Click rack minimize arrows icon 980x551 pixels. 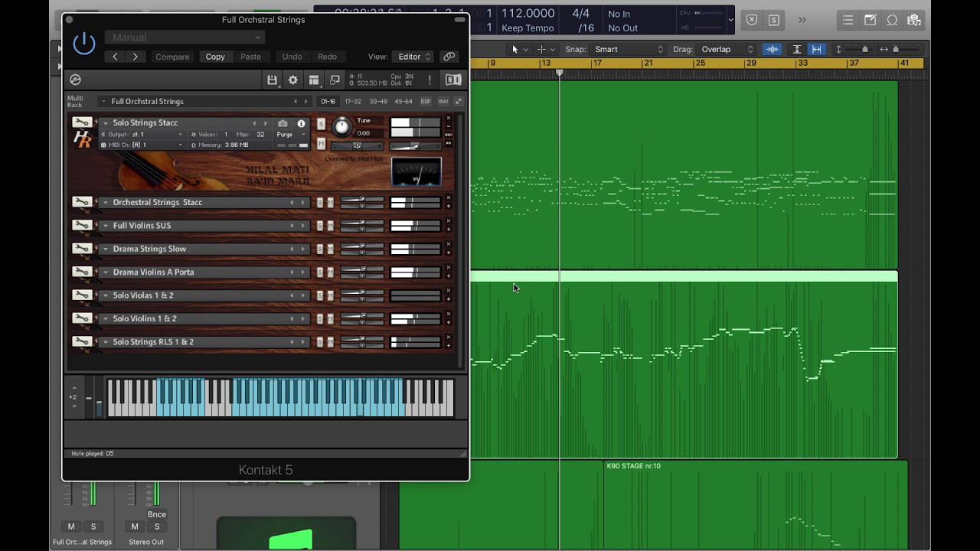pyautogui.click(x=459, y=101)
